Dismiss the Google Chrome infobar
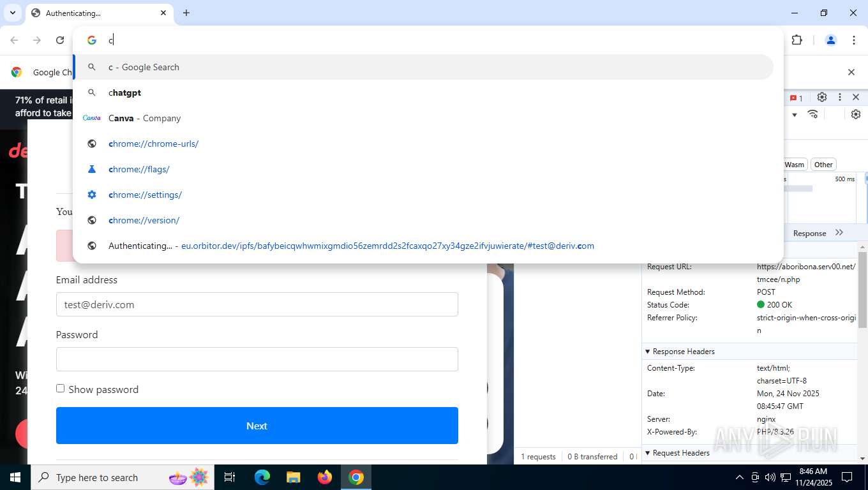 click(x=851, y=72)
